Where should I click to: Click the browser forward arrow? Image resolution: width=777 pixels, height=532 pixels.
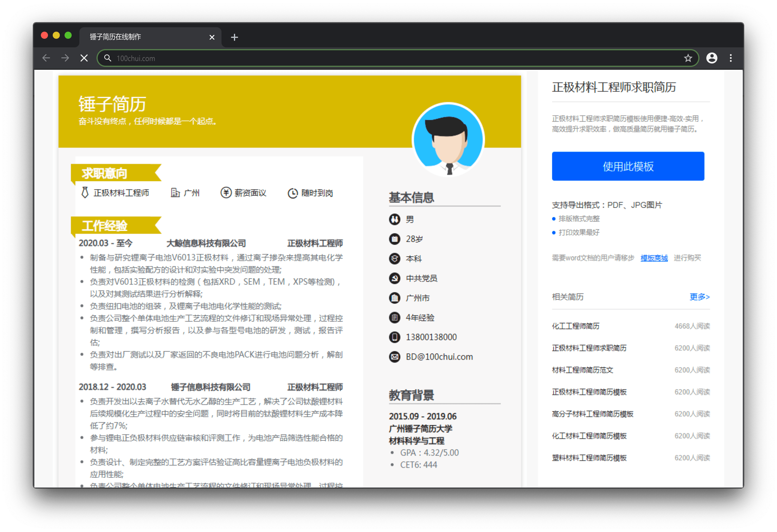pyautogui.click(x=65, y=58)
